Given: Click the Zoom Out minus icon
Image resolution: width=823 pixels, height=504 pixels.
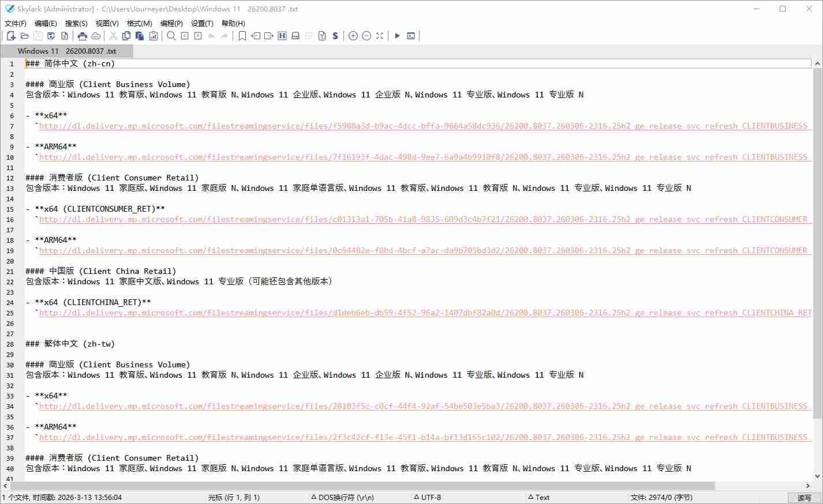Looking at the screenshot, I should [366, 36].
